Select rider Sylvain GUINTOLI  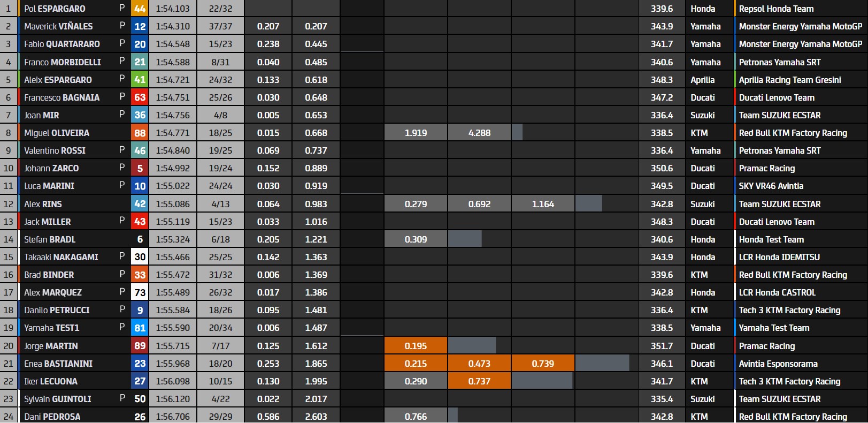58,399
